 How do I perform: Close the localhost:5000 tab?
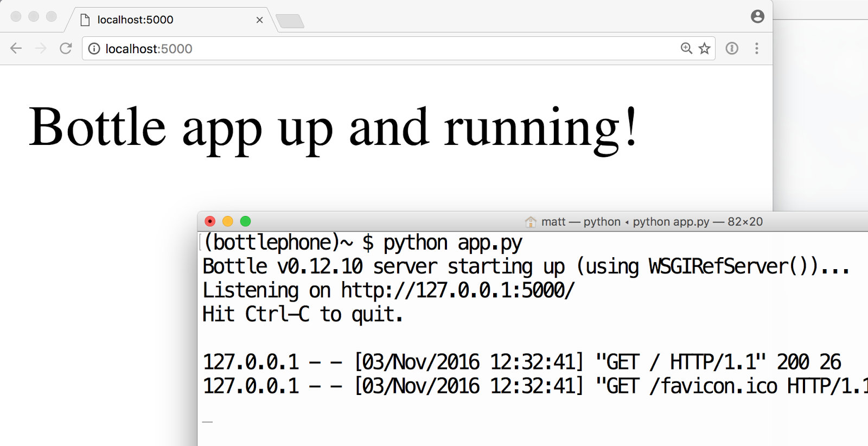coord(259,20)
